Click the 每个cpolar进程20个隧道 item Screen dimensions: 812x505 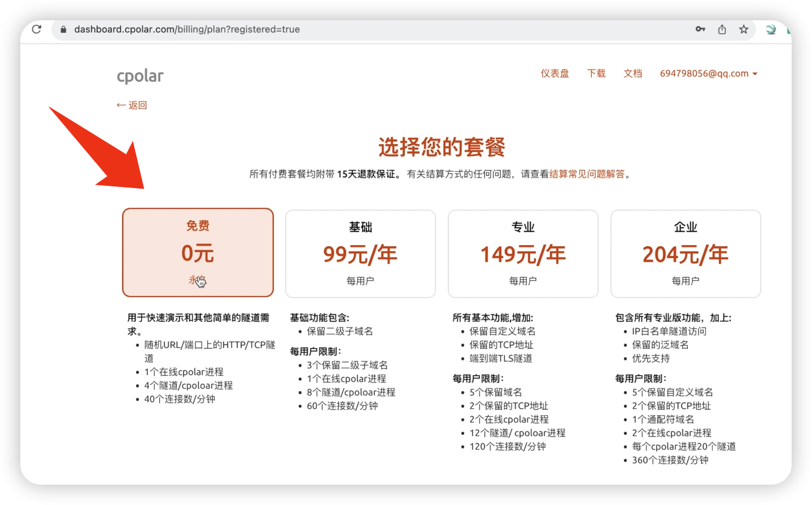[x=684, y=447]
